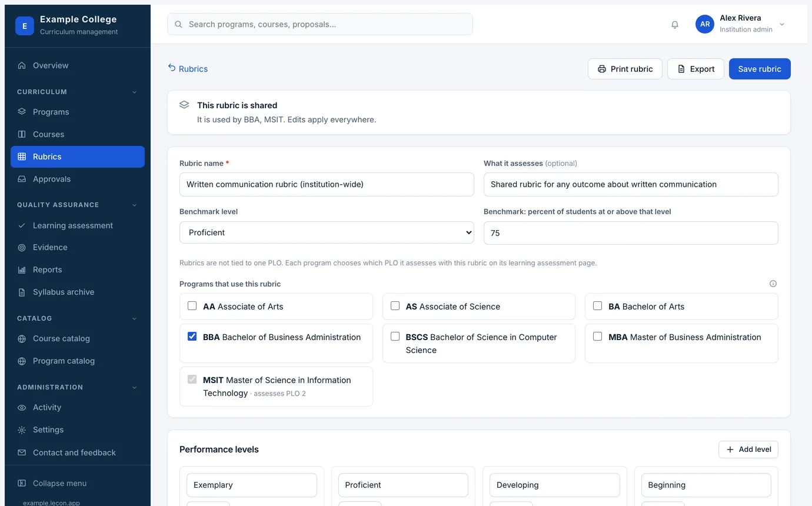Check the AS Associate of Science checkbox

click(395, 306)
